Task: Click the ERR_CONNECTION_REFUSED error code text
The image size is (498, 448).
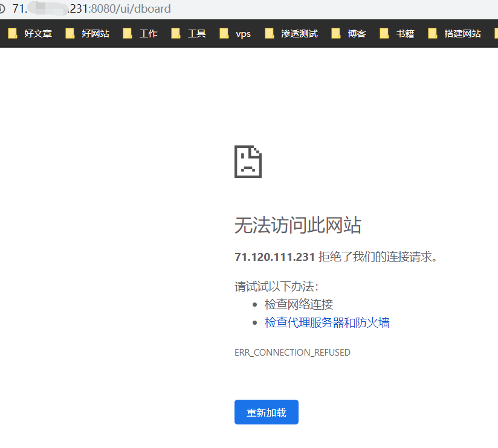Action: 292,352
